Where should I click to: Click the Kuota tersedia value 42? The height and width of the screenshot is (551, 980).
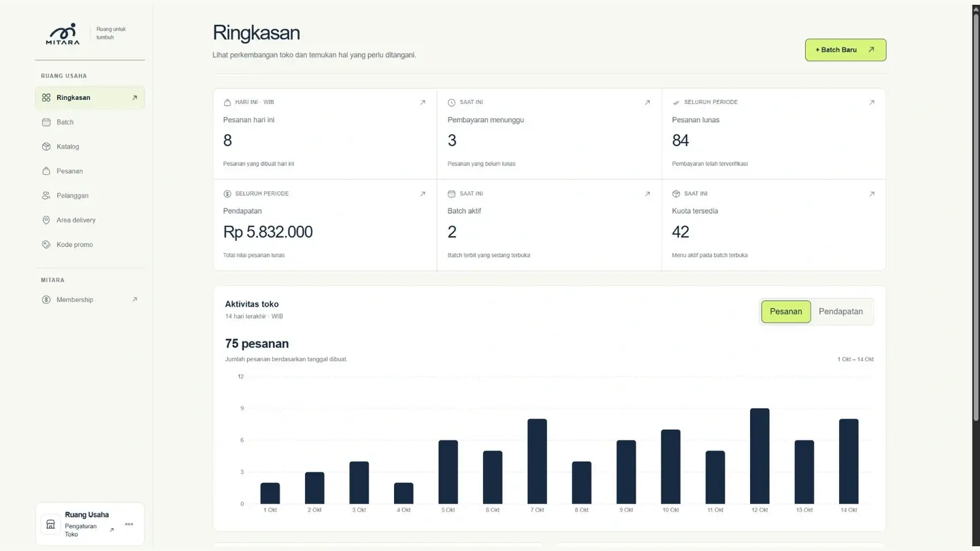(681, 232)
